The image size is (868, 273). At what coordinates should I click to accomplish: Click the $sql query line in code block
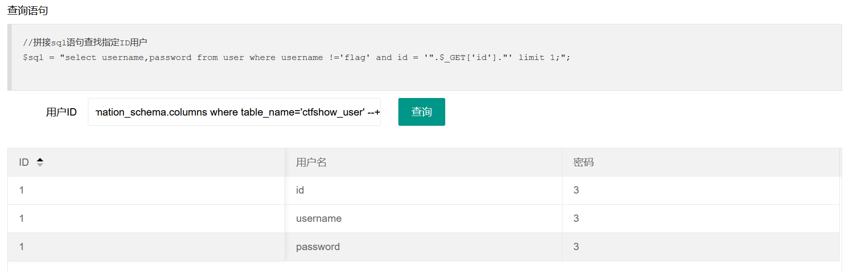click(296, 58)
